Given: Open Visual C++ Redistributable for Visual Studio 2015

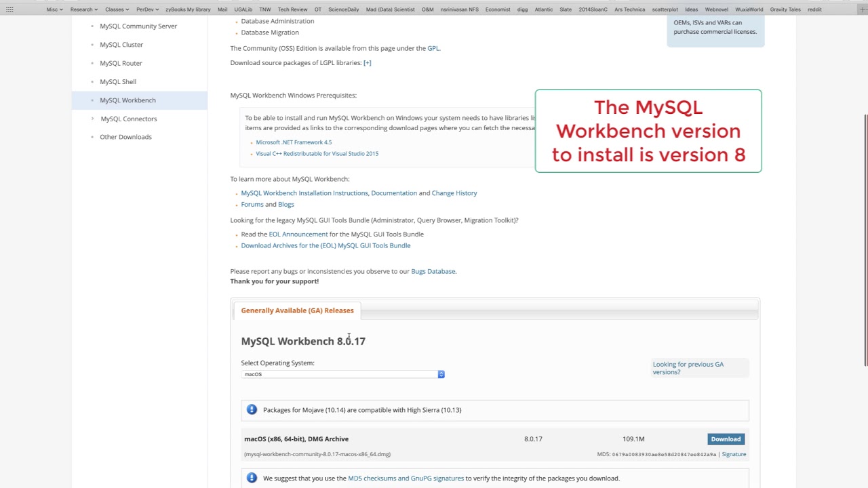Looking at the screenshot, I should pos(317,153).
